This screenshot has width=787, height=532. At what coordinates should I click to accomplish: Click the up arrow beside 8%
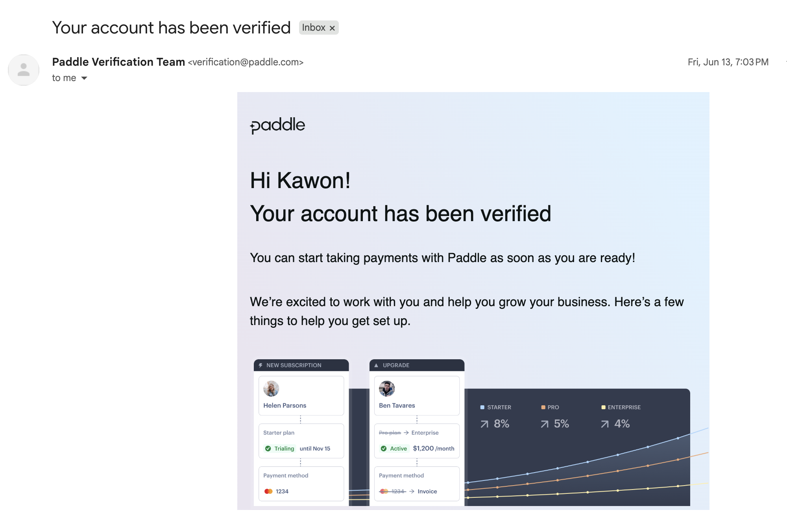pyautogui.click(x=484, y=424)
